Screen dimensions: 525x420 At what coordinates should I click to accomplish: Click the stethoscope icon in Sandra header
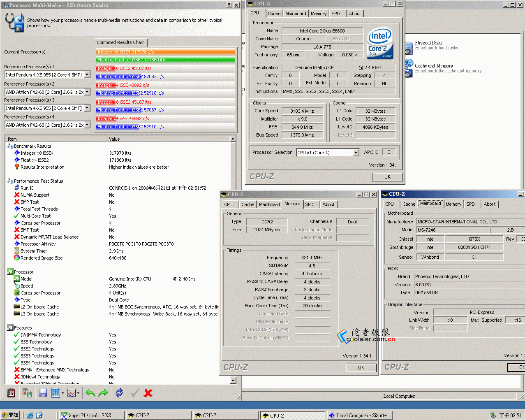point(15,22)
